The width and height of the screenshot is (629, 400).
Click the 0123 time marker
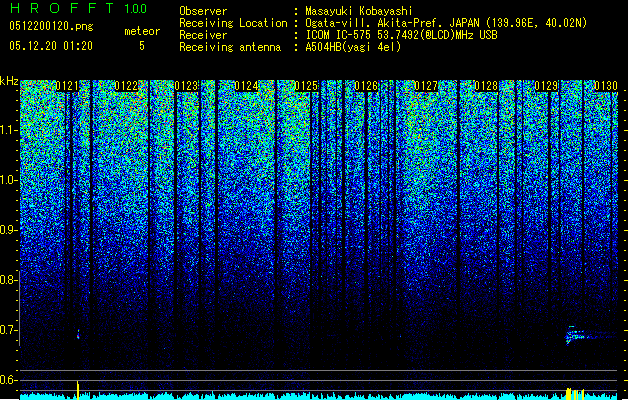coord(187,86)
